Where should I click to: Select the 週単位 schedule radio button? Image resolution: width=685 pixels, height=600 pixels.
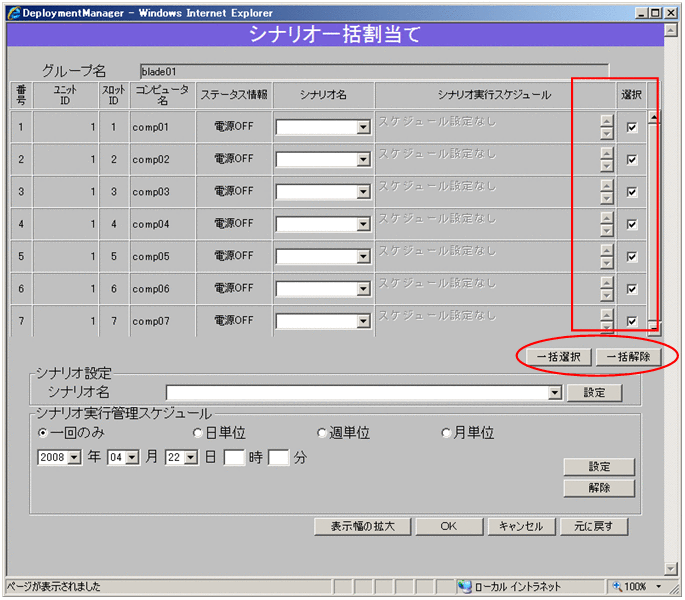322,433
